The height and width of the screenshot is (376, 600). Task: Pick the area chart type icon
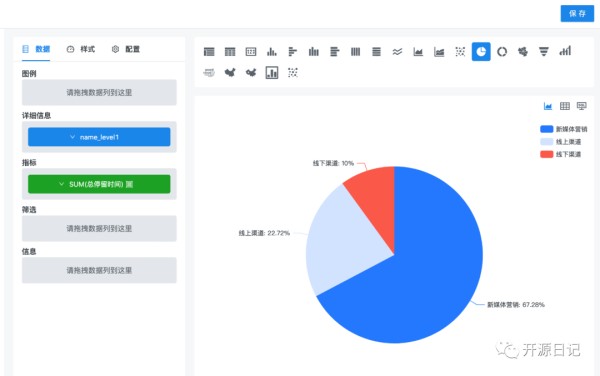click(418, 52)
